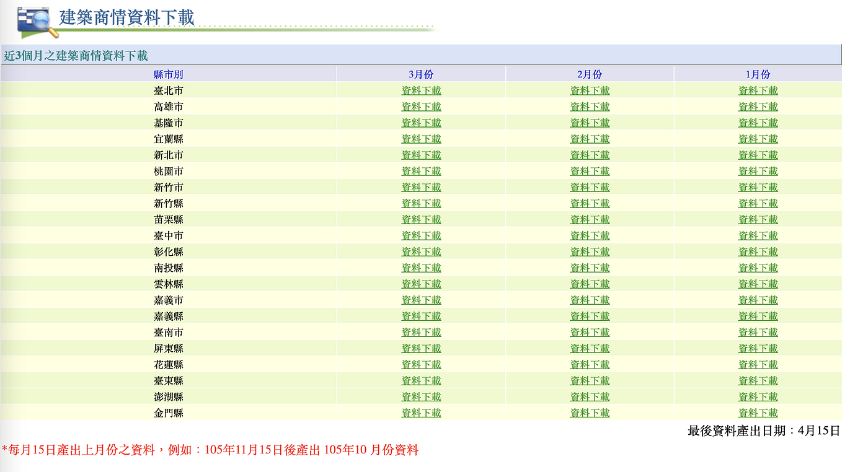Download 屏東縣 data for 2月份
This screenshot has width=868, height=472.
(590, 348)
